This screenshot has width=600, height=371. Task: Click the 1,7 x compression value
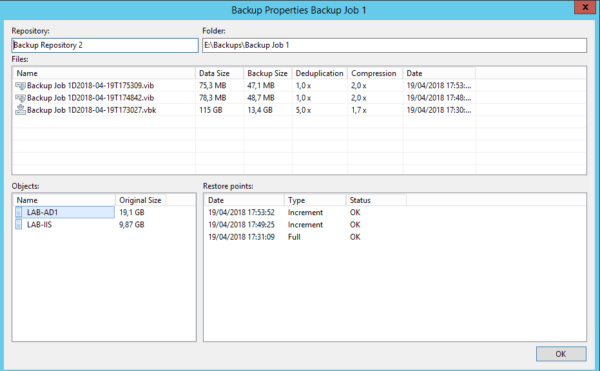coord(359,110)
